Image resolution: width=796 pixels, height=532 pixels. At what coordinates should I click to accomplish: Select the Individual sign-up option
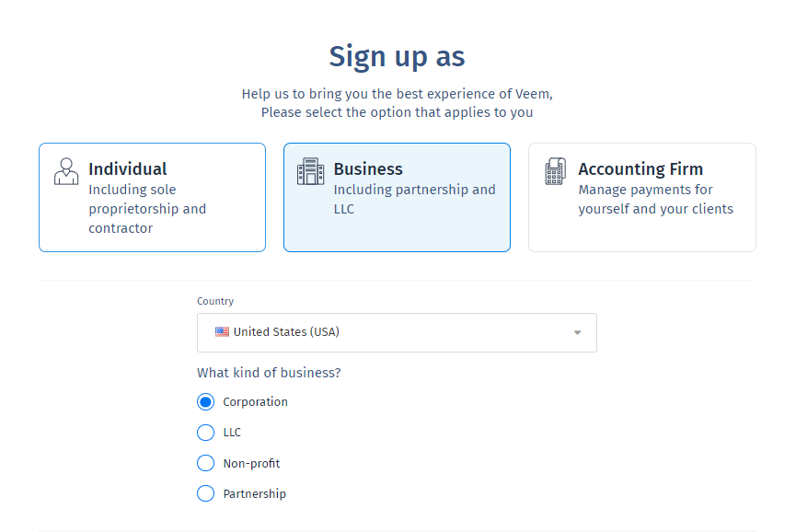coord(152,197)
